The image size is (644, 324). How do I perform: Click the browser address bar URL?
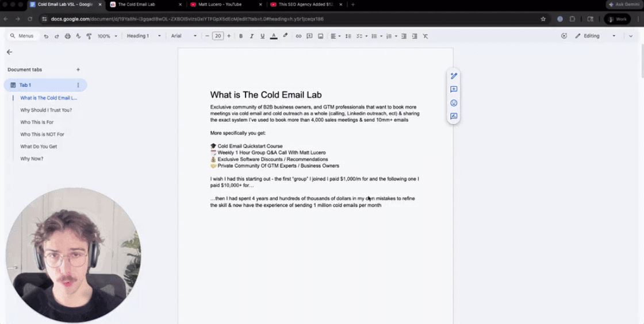[x=187, y=19]
